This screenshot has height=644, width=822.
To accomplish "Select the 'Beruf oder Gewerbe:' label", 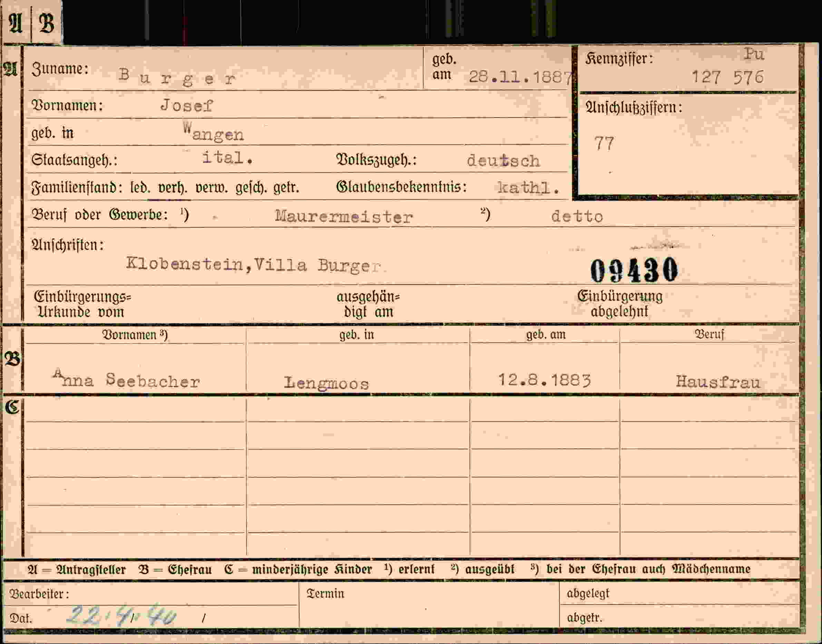I will click(x=99, y=215).
